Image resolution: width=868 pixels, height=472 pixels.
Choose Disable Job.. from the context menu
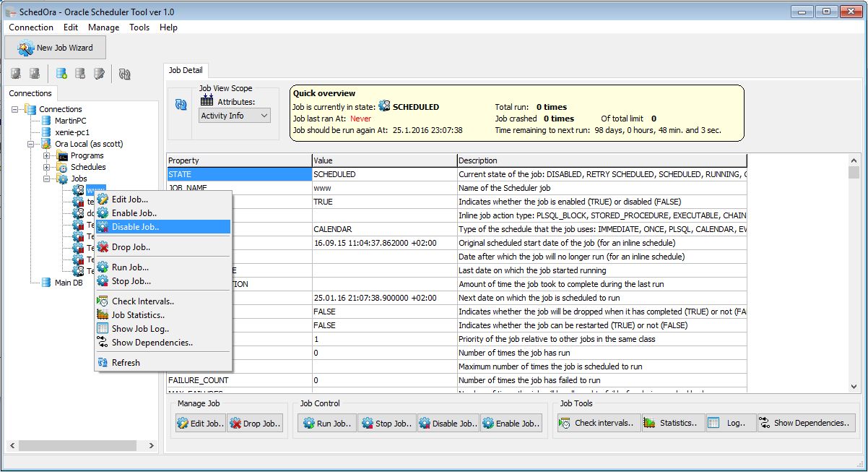point(162,227)
